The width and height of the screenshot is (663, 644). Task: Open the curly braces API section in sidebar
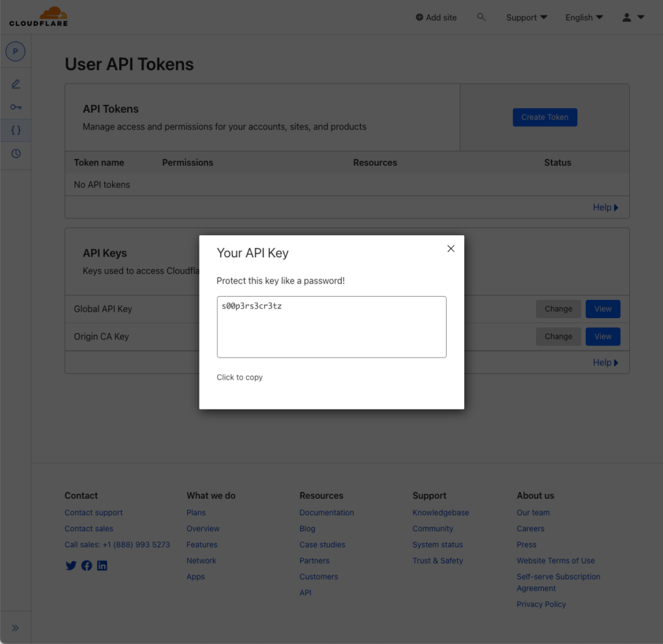click(15, 130)
